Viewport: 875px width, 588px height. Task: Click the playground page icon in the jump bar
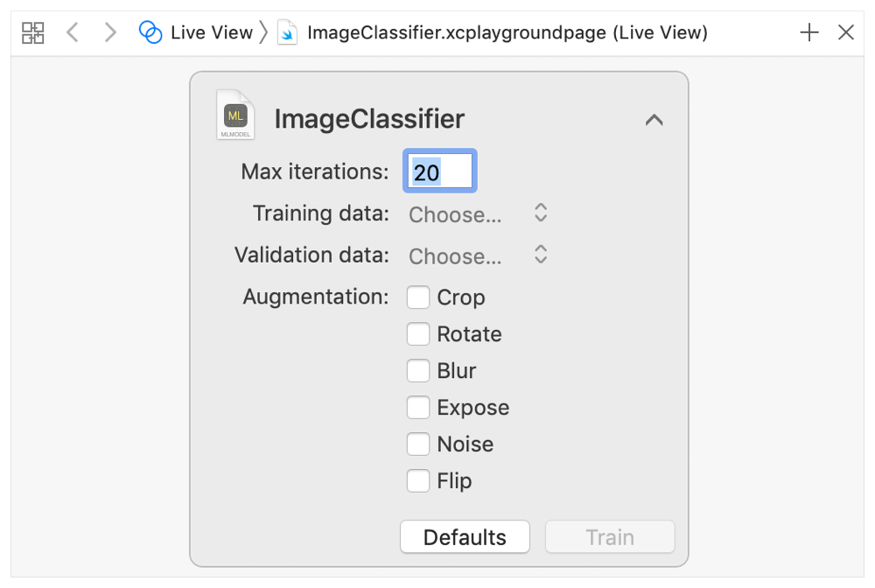point(288,31)
